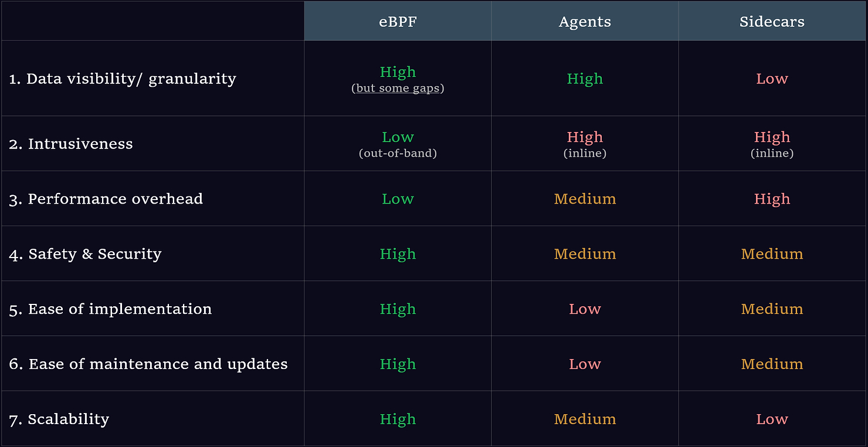Select "Ease of maintenance and updates" row label

tap(148, 364)
